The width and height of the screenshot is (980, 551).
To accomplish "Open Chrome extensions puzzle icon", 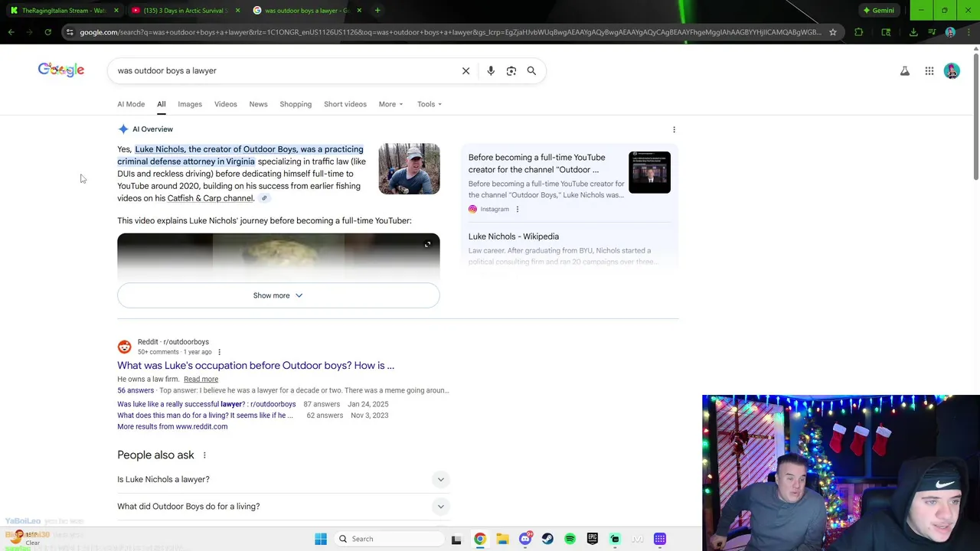I will (x=858, y=32).
